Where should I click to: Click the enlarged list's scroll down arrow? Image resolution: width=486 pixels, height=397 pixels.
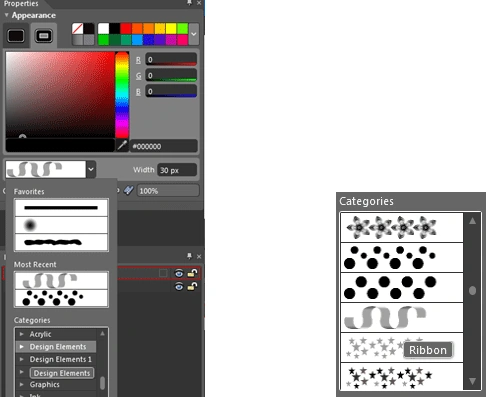point(472,381)
